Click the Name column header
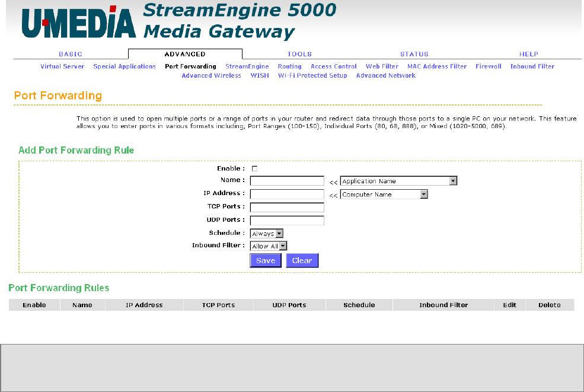 (82, 305)
